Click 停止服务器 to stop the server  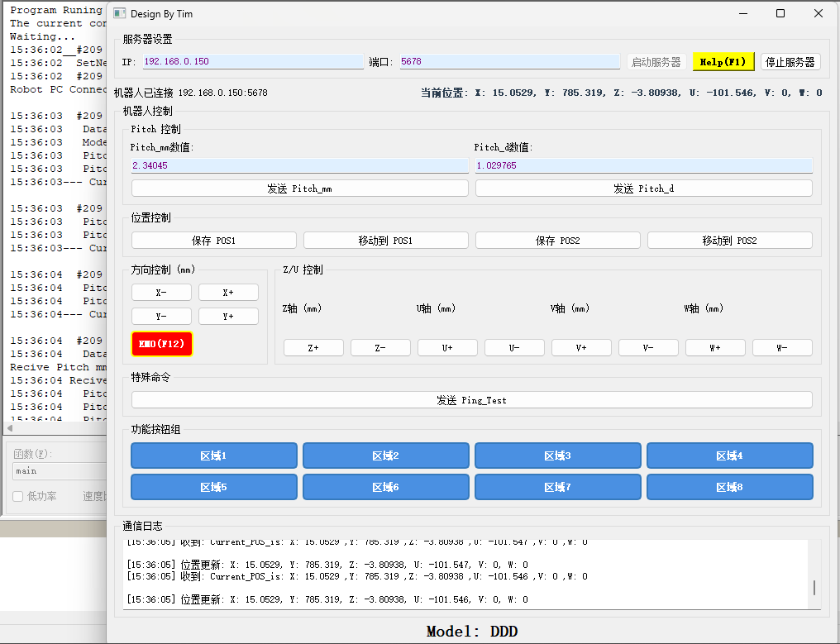(x=790, y=61)
